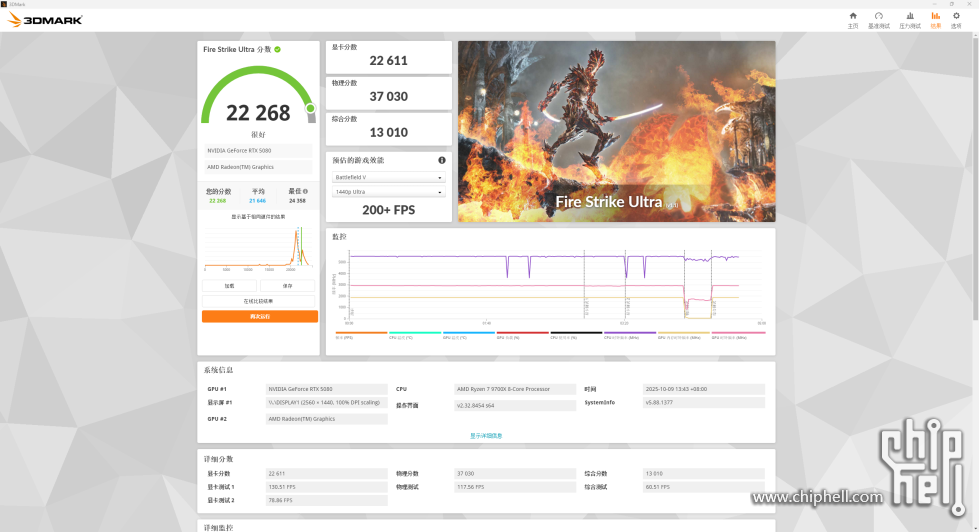Expand the 1440p Ultra resolution dropdown
The height and width of the screenshot is (532, 979).
tap(388, 192)
